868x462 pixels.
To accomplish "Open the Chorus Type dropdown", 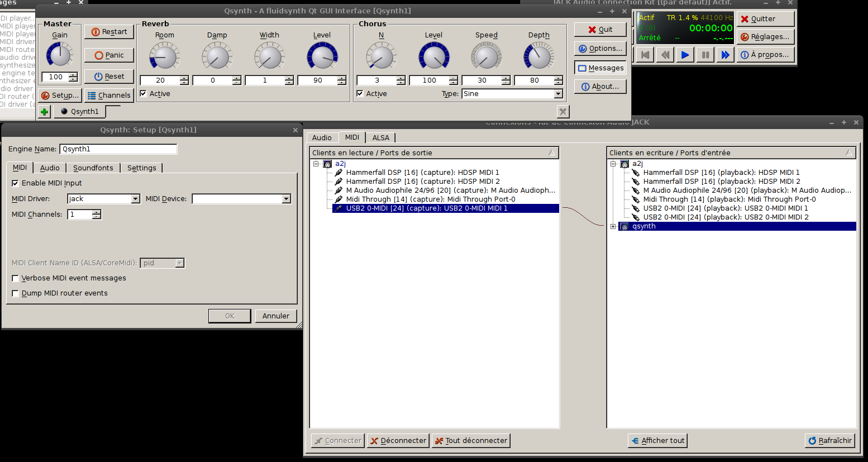I will [x=558, y=94].
